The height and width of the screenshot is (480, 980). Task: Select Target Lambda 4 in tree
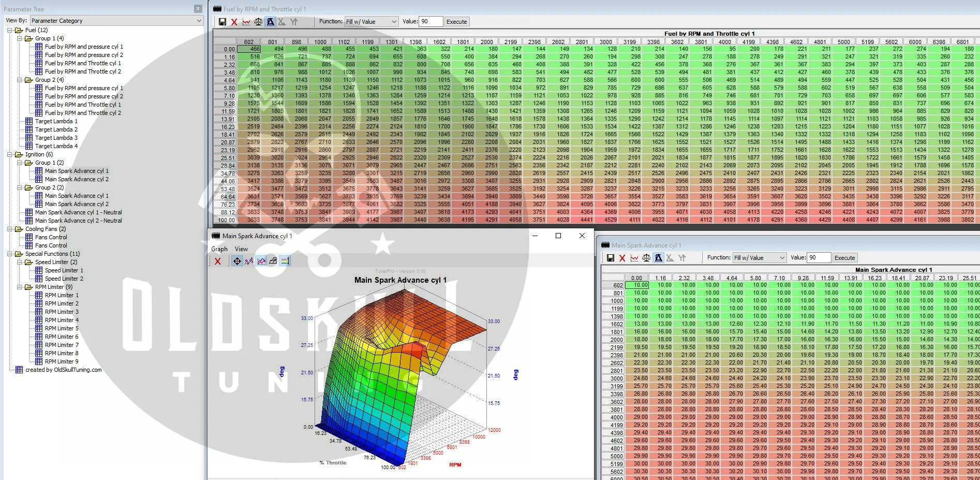(x=56, y=146)
